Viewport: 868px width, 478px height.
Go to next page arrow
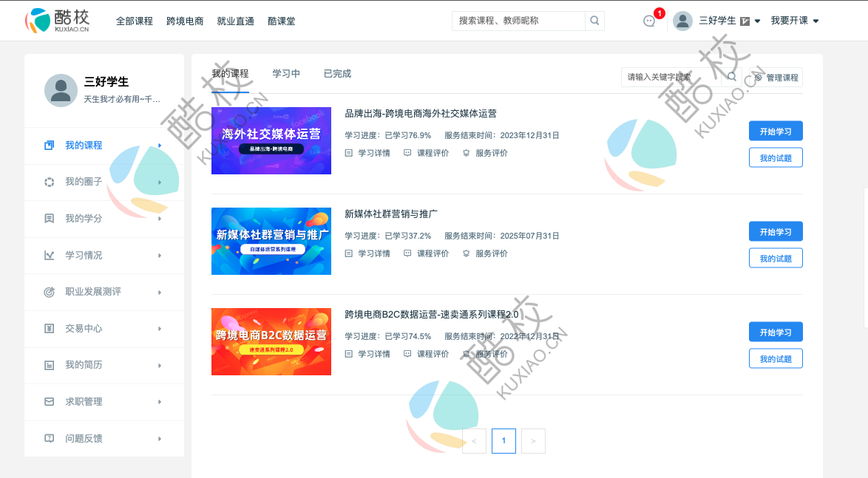(x=533, y=441)
